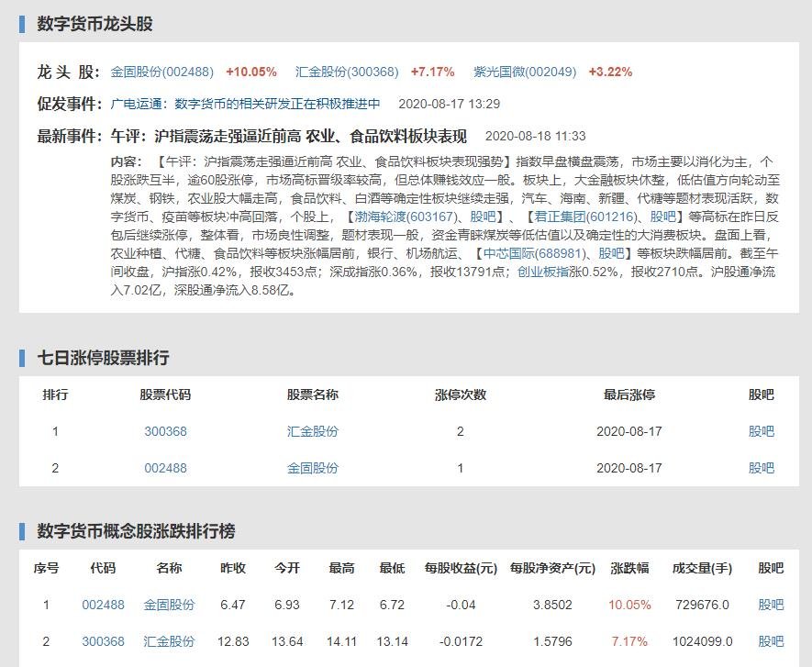812x667 pixels.
Task: Click net asset value 3.8502
Action: pyautogui.click(x=552, y=605)
